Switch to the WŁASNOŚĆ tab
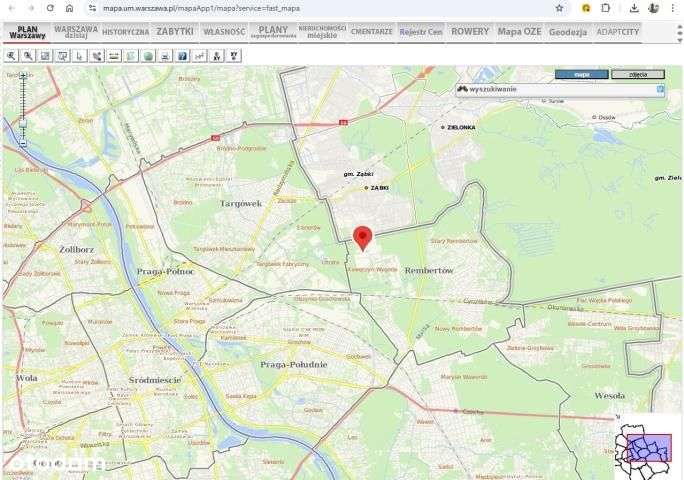This screenshot has width=684, height=480. 224,32
